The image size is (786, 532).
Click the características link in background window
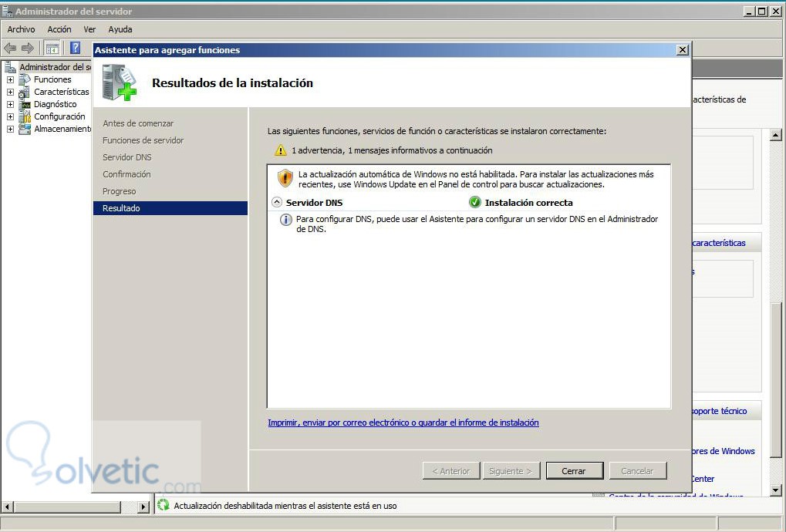point(719,243)
